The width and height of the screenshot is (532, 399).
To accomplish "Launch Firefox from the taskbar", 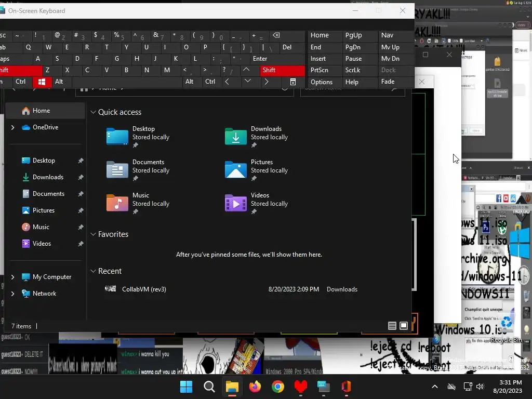I will [x=255, y=387].
